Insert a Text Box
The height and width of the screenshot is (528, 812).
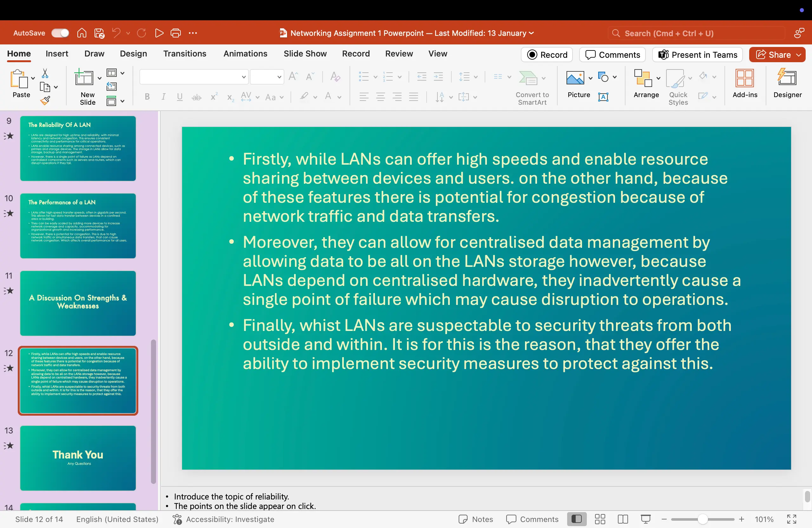pos(604,97)
